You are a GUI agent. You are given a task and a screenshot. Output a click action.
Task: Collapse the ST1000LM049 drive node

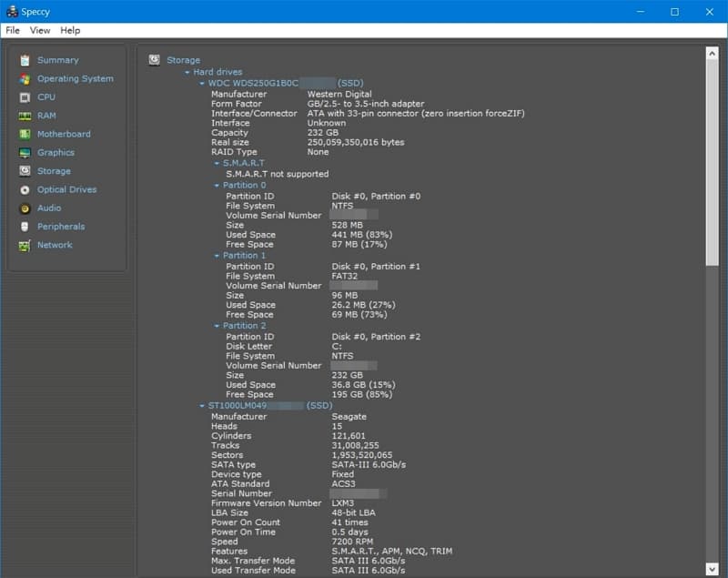[202, 406]
